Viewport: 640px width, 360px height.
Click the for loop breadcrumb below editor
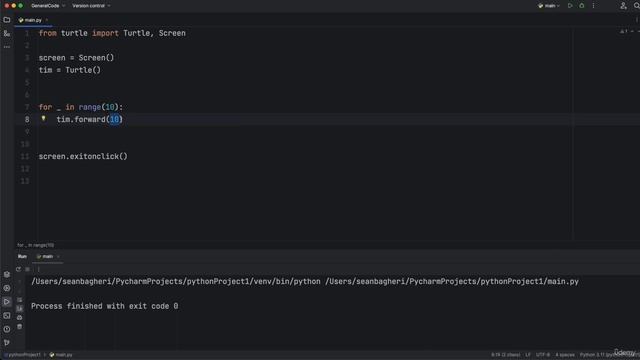point(36,245)
